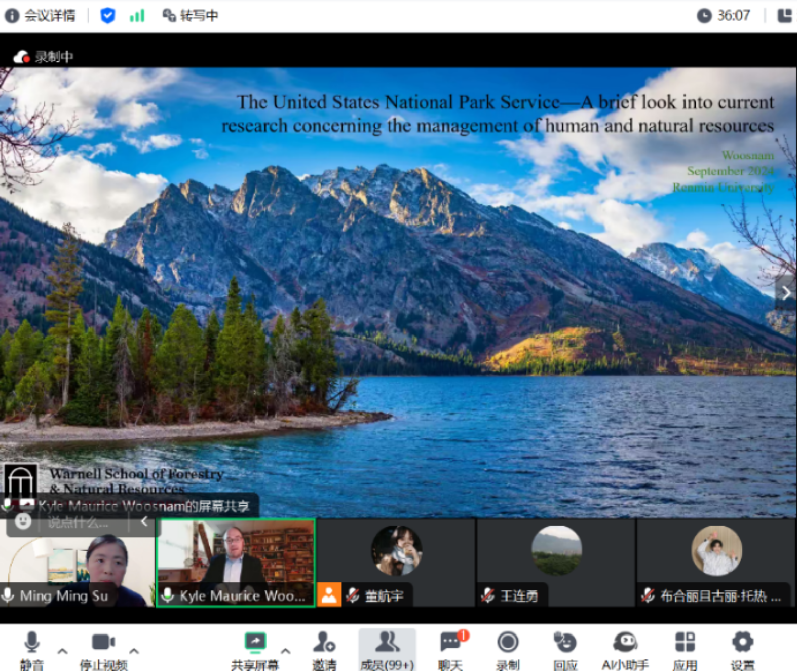
Task: Toggle meeting recording with Record button
Action: pos(508,643)
